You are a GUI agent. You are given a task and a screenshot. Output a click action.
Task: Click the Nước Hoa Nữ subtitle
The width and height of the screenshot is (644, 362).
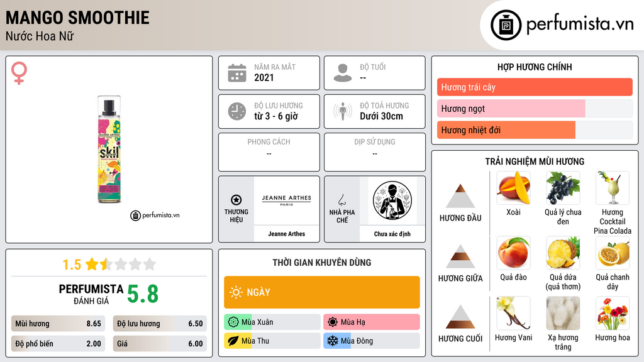click(x=40, y=36)
